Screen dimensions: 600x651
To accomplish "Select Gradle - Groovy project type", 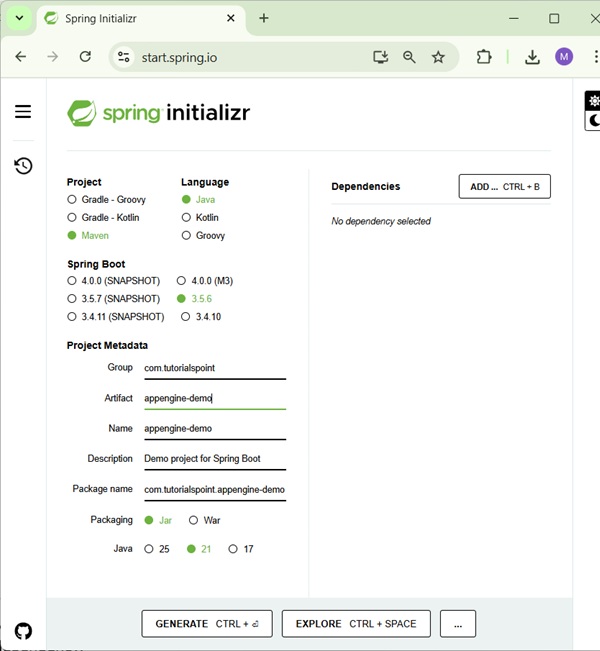I will [72, 200].
